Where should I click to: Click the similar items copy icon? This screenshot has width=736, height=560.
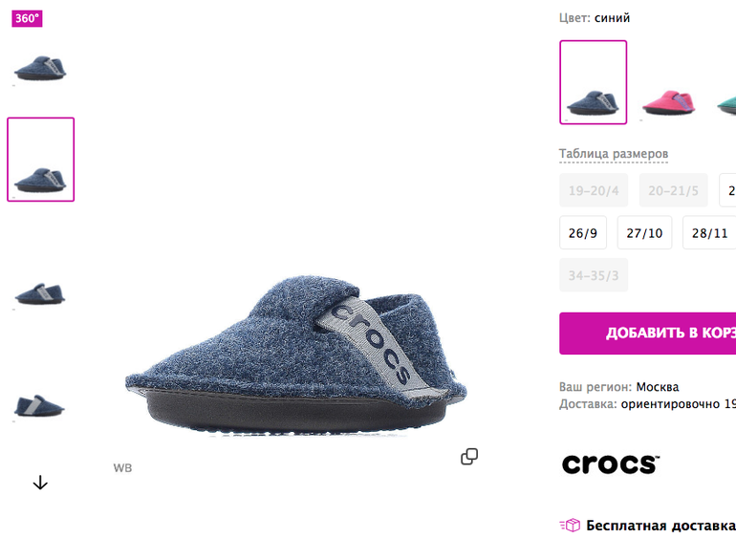point(469,456)
